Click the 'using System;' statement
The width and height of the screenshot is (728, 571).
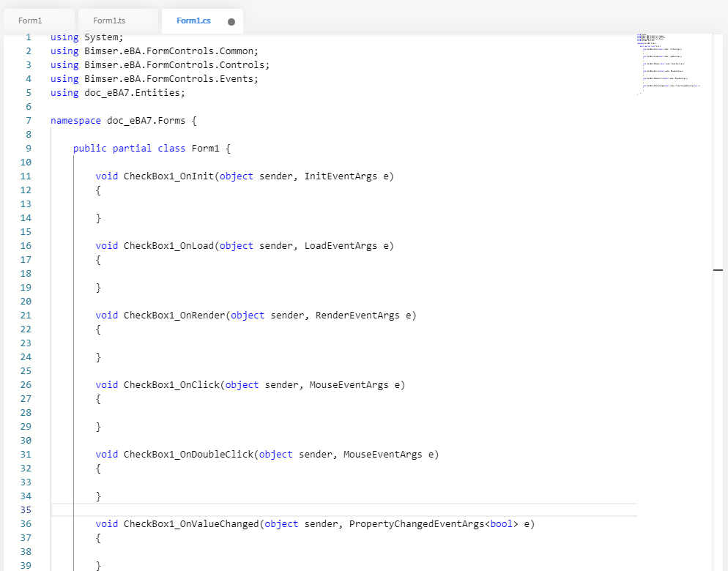pyautogui.click(x=86, y=37)
